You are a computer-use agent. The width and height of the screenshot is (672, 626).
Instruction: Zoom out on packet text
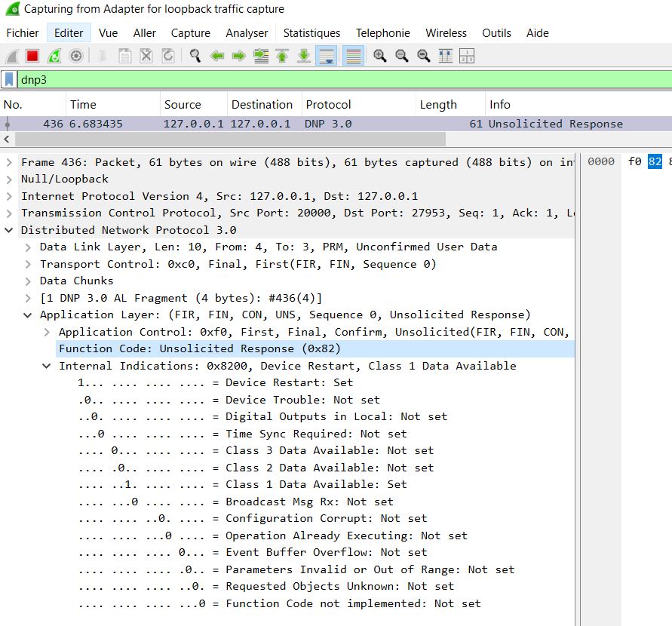(401, 56)
